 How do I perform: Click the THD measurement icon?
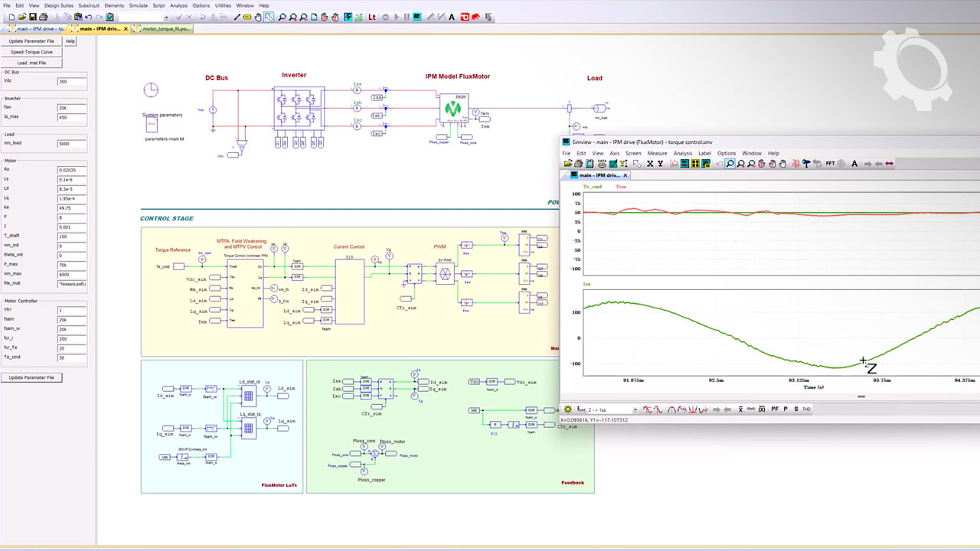[806, 409]
